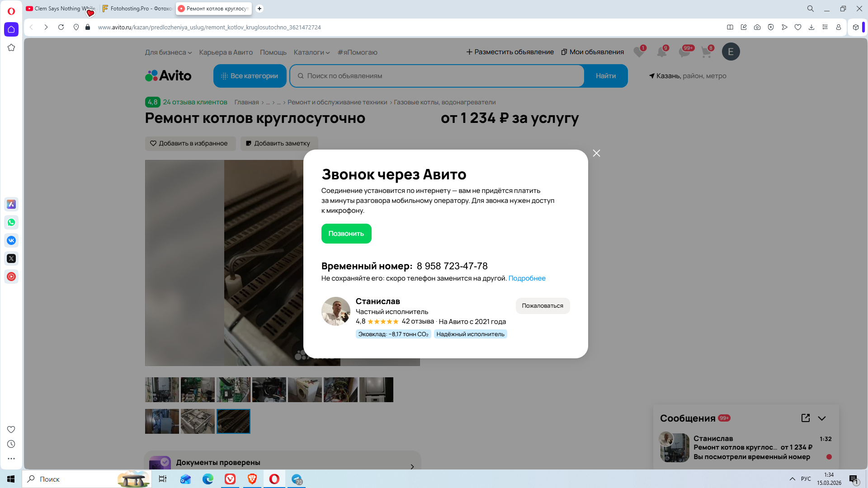Close the Avito call dialog
The height and width of the screenshot is (488, 868).
(x=596, y=153)
